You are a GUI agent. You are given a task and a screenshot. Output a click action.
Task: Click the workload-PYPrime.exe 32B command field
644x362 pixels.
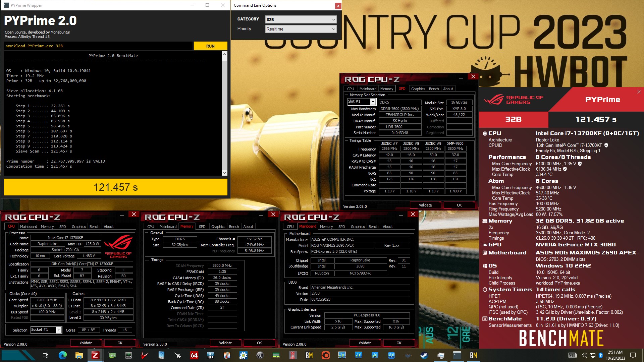[98, 46]
